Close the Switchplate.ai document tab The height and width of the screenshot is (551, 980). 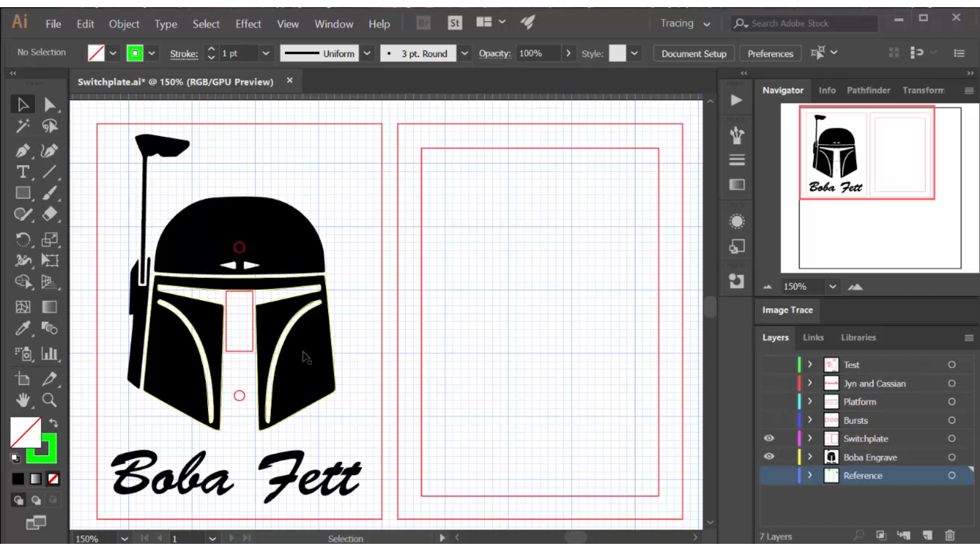(x=289, y=81)
